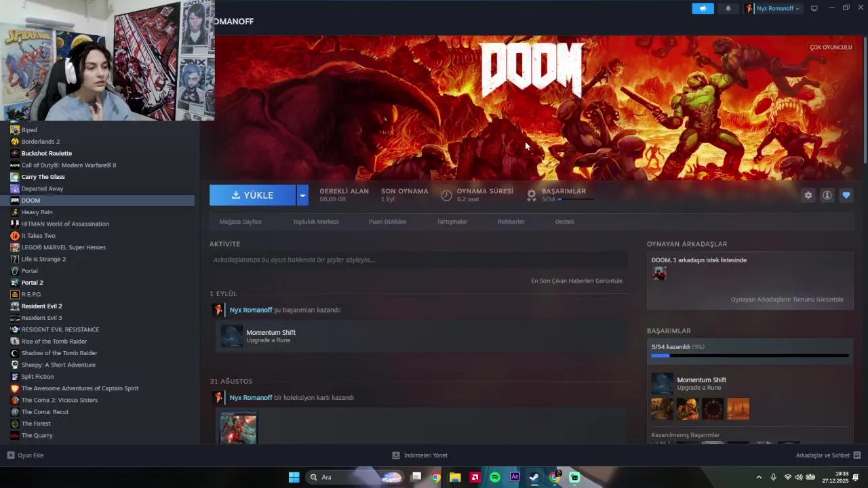Open Spotify from the Windows taskbar
Image resolution: width=868 pixels, height=488 pixels.
[x=495, y=477]
